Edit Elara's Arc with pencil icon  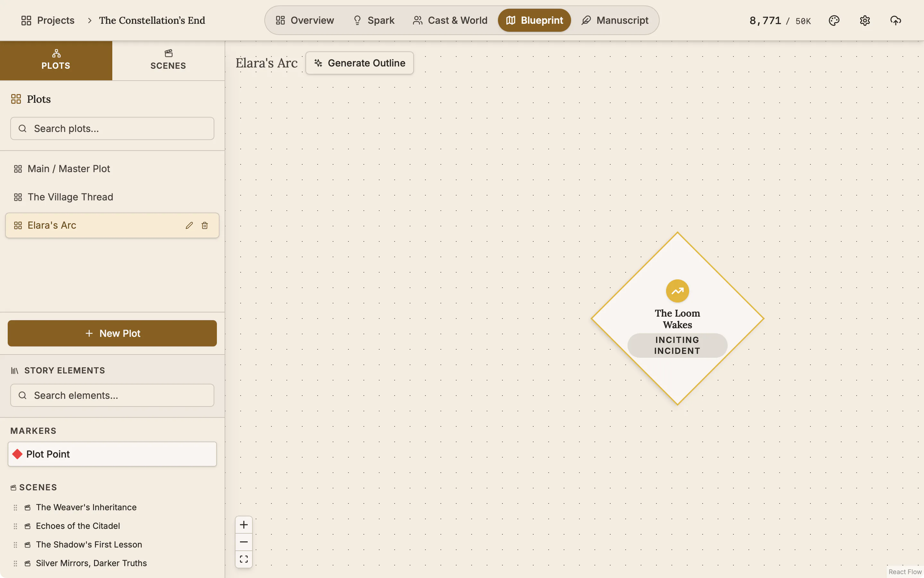click(x=189, y=225)
